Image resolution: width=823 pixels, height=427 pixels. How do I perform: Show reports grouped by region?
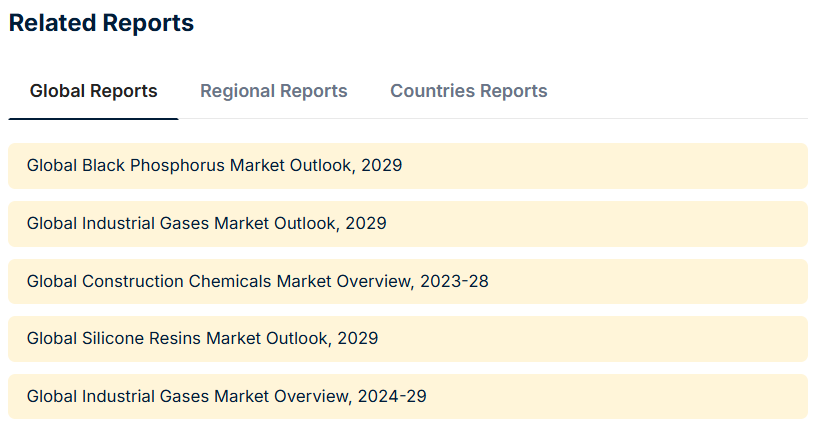coord(273,91)
